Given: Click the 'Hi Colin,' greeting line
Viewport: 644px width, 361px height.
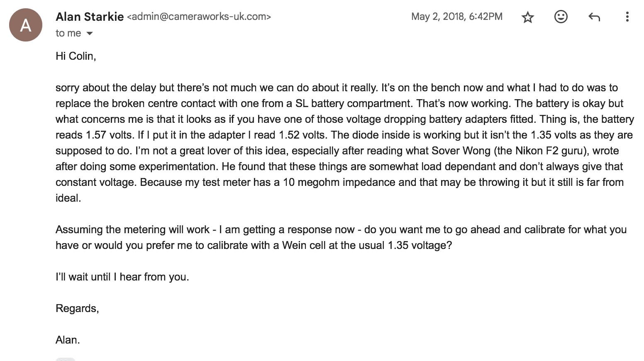Looking at the screenshot, I should click(x=76, y=56).
